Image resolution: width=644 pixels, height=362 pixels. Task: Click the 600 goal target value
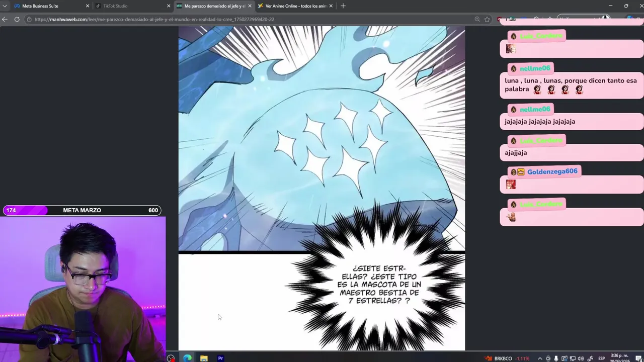pos(153,210)
